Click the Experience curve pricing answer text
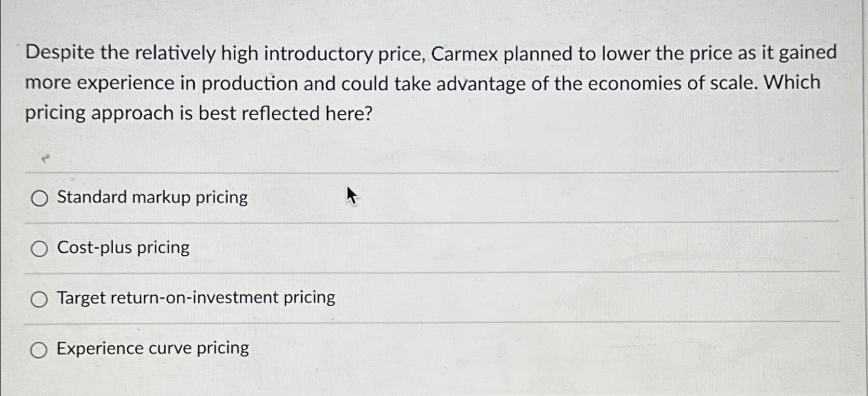 [x=153, y=348]
